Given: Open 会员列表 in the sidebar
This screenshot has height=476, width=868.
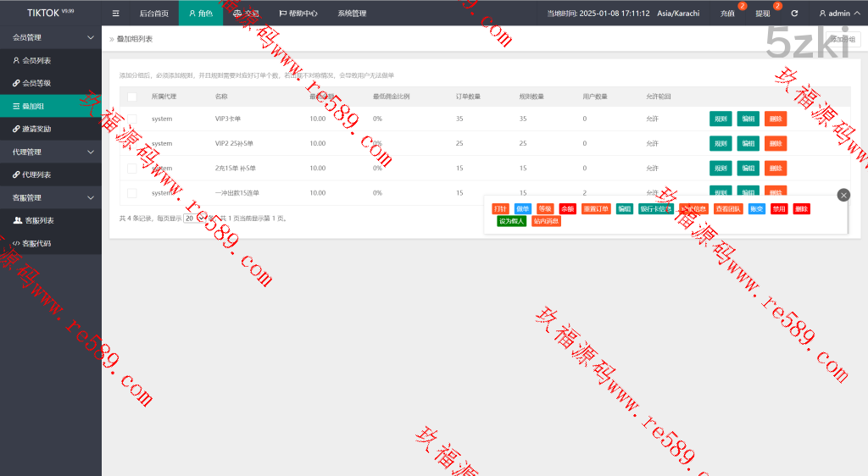Looking at the screenshot, I should (36, 61).
